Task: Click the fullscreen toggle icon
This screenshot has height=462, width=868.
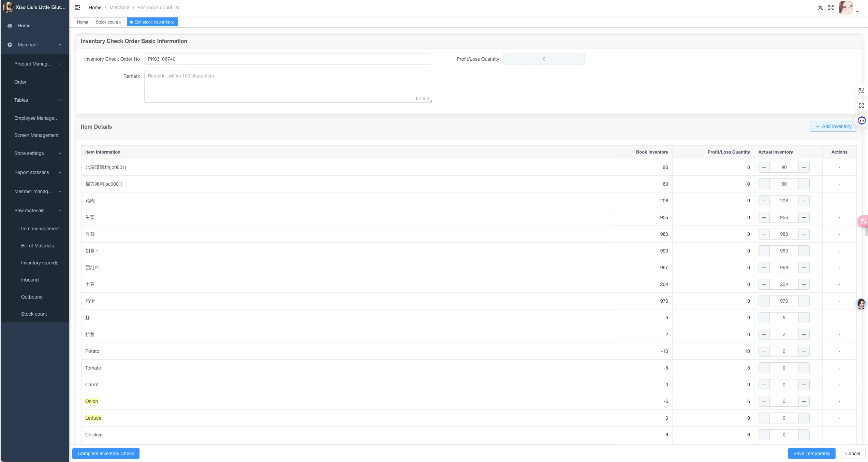Action: click(x=831, y=8)
